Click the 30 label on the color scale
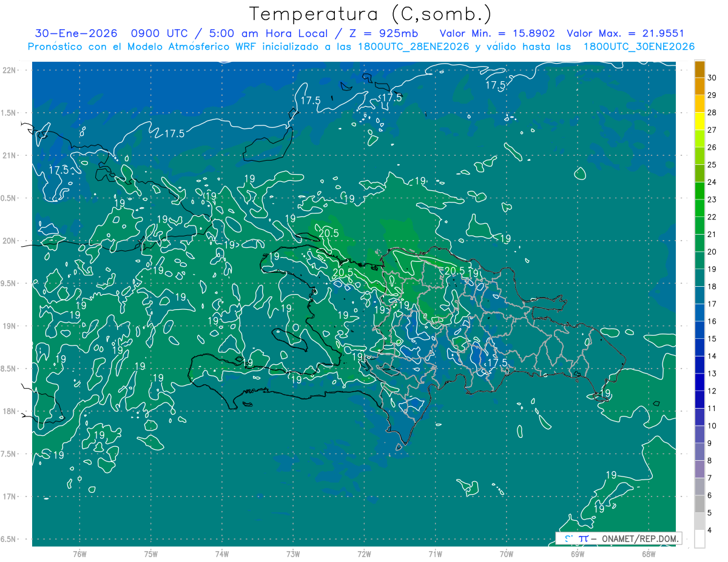Viewport: 728px width, 562px height. coord(712,78)
